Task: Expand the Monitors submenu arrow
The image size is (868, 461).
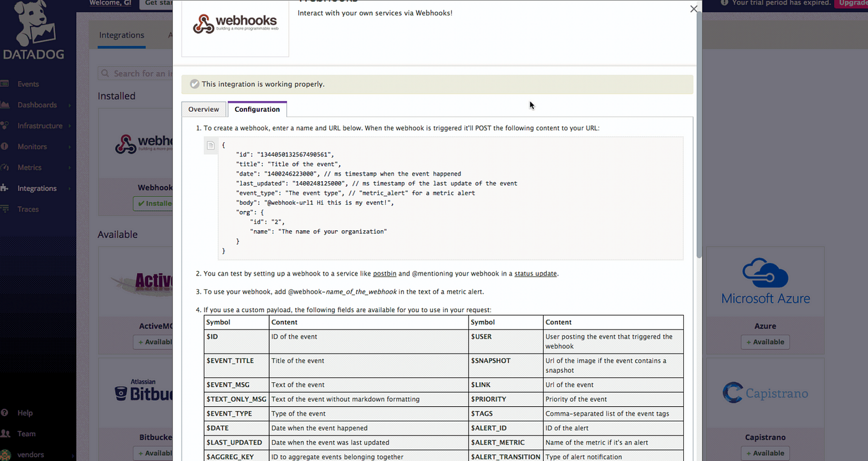Action: [69, 146]
